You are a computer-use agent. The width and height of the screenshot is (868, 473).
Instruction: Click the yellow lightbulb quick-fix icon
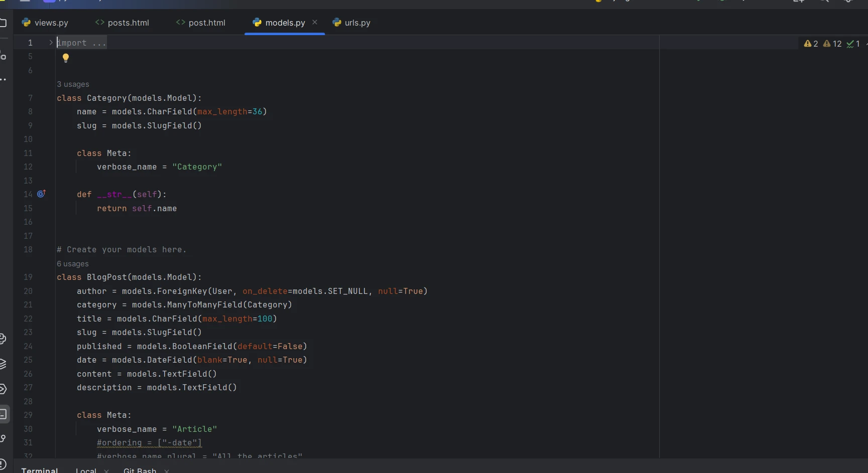click(66, 58)
